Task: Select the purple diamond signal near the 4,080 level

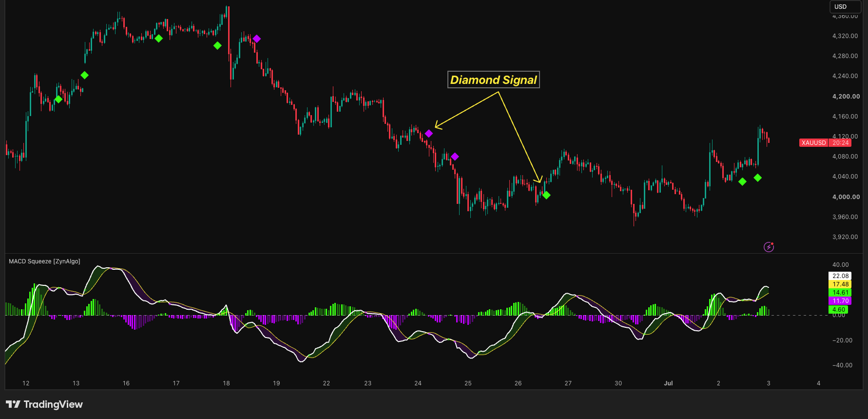Action: [x=455, y=157]
